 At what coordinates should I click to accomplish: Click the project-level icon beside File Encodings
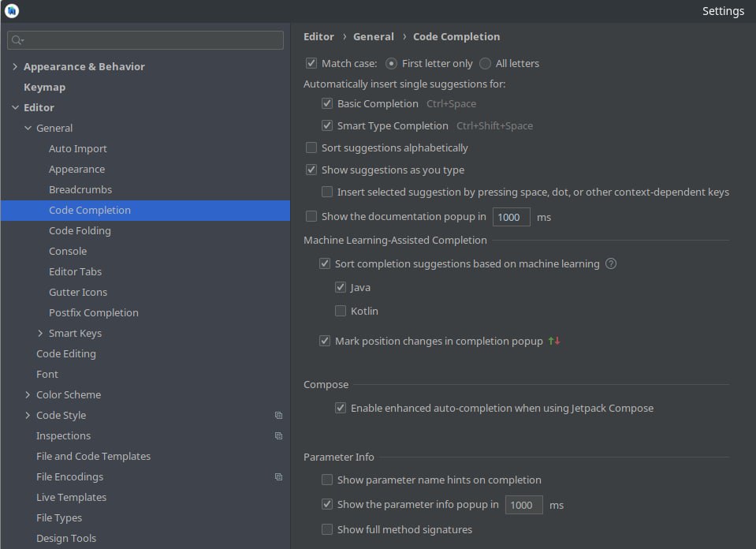(279, 476)
